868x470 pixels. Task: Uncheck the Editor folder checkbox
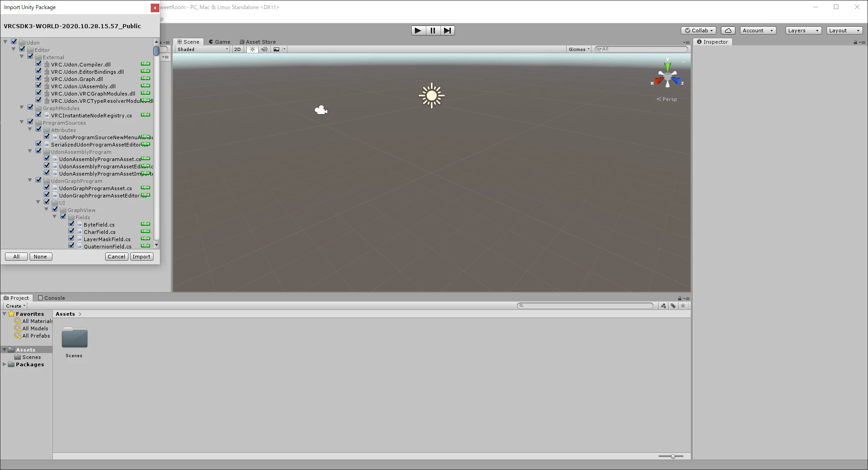pos(22,49)
